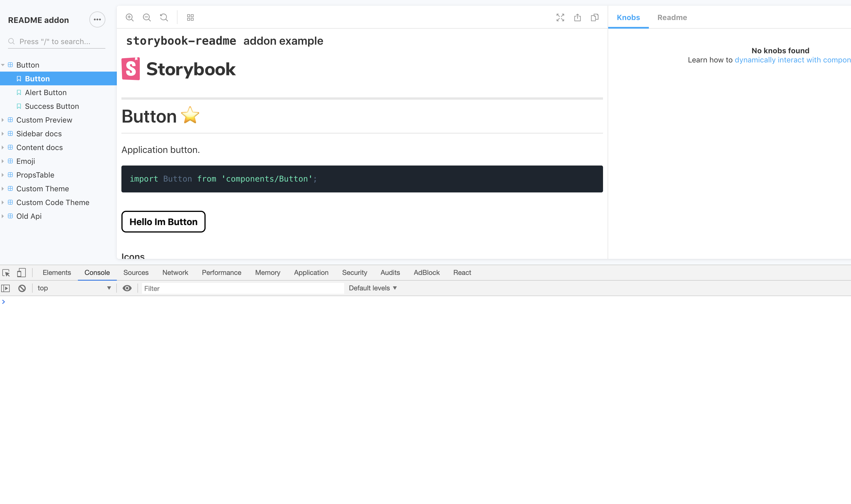Image resolution: width=851 pixels, height=504 pixels.
Task: Toggle the background grid icon
Action: coord(190,18)
